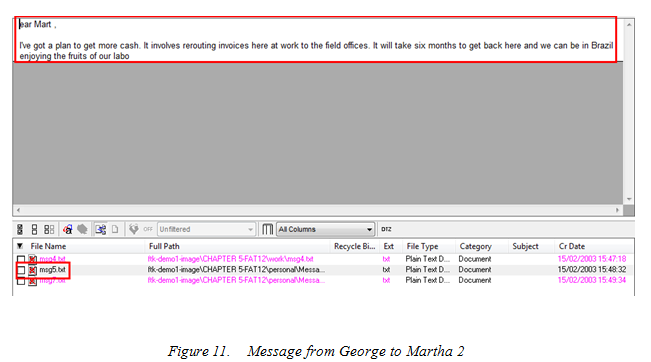Open the All Columns dropdown
The width and height of the screenshot is (651, 362).
(326, 229)
